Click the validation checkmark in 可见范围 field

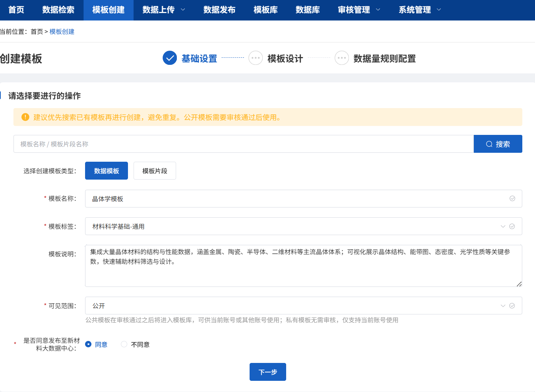point(512,306)
